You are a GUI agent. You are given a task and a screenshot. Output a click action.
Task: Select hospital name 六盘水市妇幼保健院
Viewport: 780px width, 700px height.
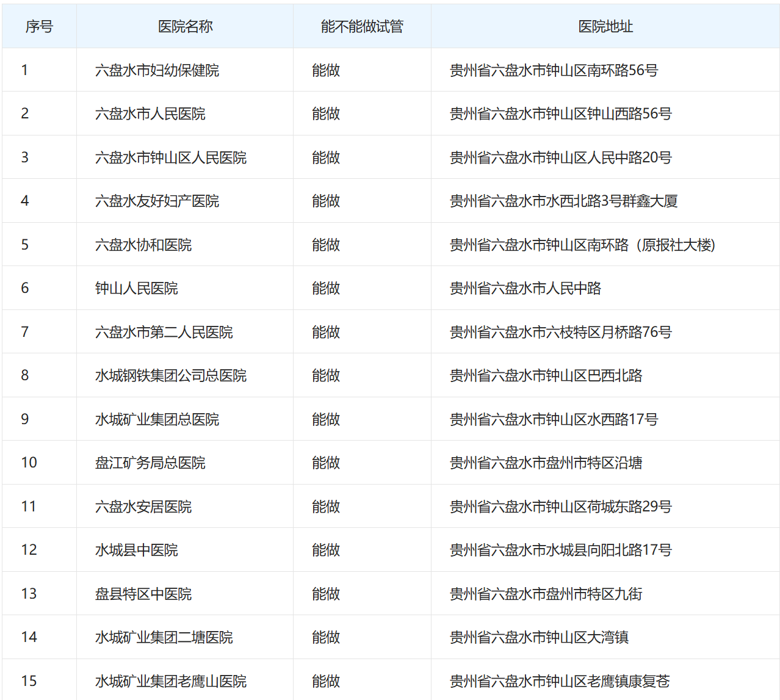(157, 70)
